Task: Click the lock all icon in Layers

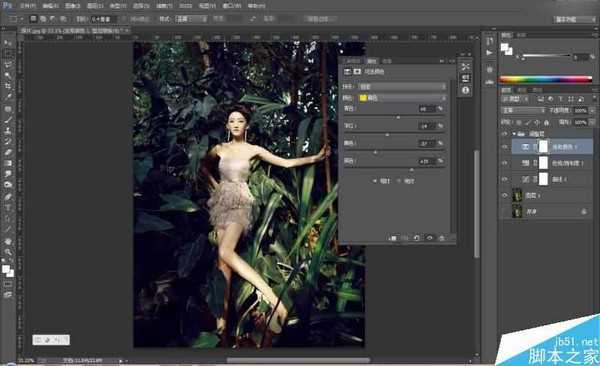Action: point(546,123)
